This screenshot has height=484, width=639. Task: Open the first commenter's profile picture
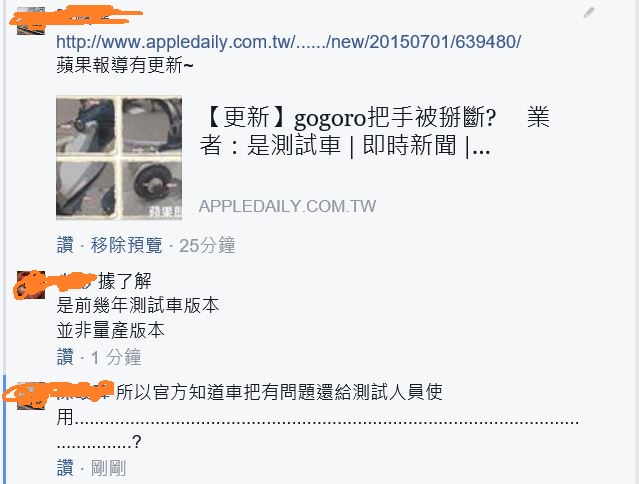pos(31,21)
